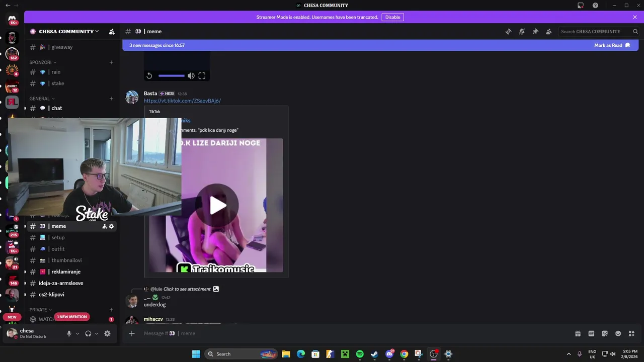644x362 pixels.
Task: Toggle headphone deafen in user panel
Action: (88, 333)
